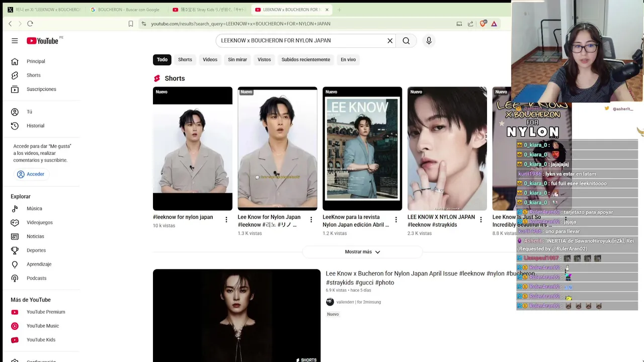The width and height of the screenshot is (644, 362).
Task: Reload the page with refresh icon
Action: 30,24
